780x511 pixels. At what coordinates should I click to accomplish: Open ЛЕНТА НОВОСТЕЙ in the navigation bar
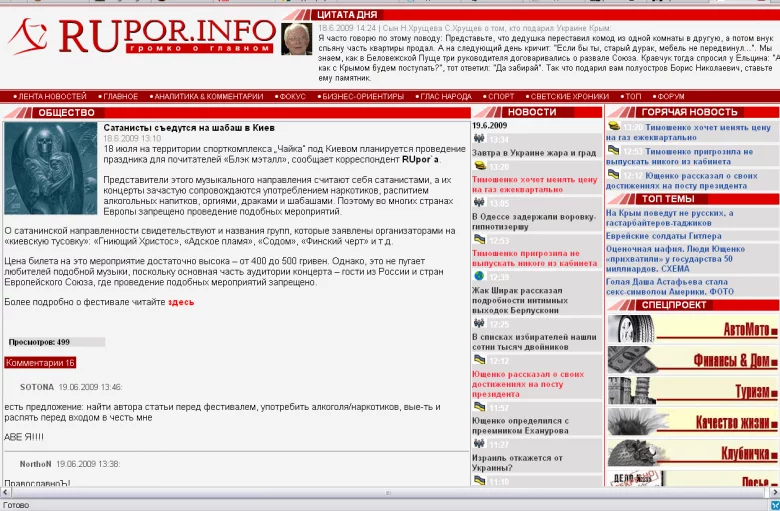click(x=52, y=97)
